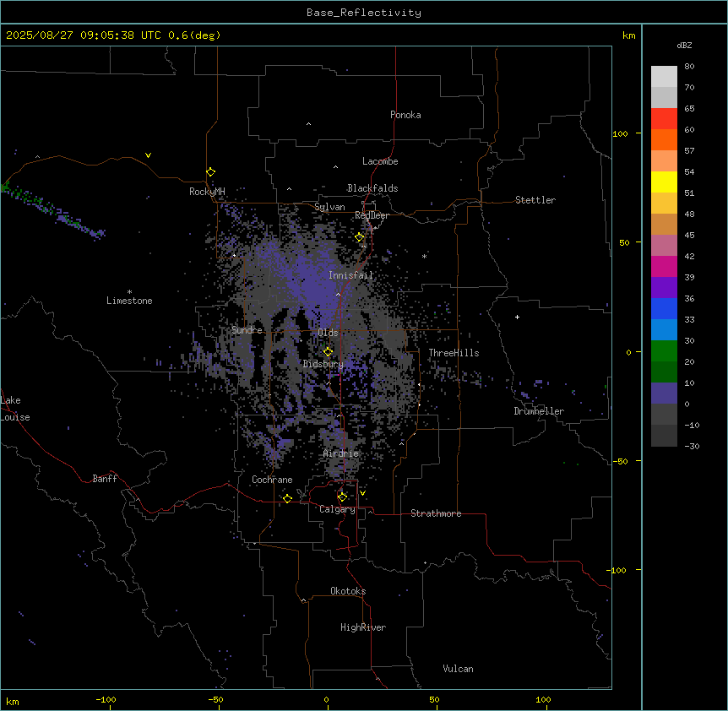The height and width of the screenshot is (711, 728).
Task: Click the km unit label at top-right
Action: pyautogui.click(x=628, y=35)
